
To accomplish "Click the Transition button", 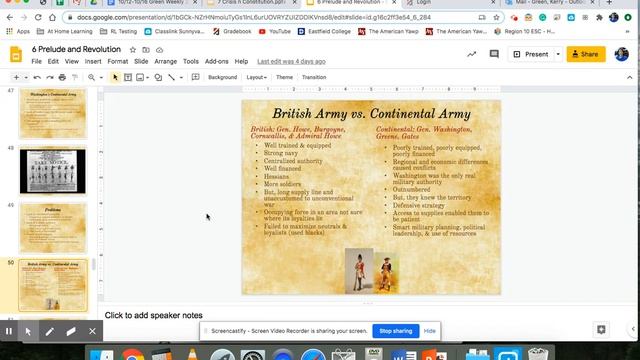I will pyautogui.click(x=314, y=77).
